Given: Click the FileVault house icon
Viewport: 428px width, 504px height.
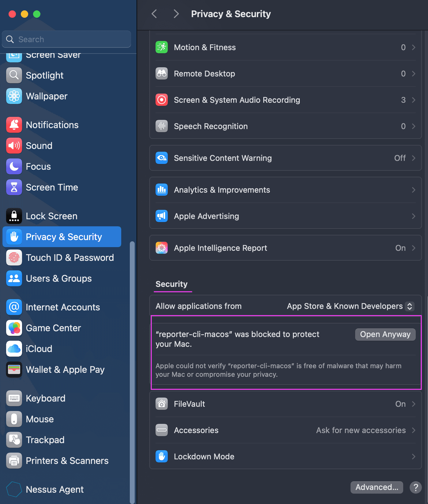Looking at the screenshot, I should [x=161, y=404].
